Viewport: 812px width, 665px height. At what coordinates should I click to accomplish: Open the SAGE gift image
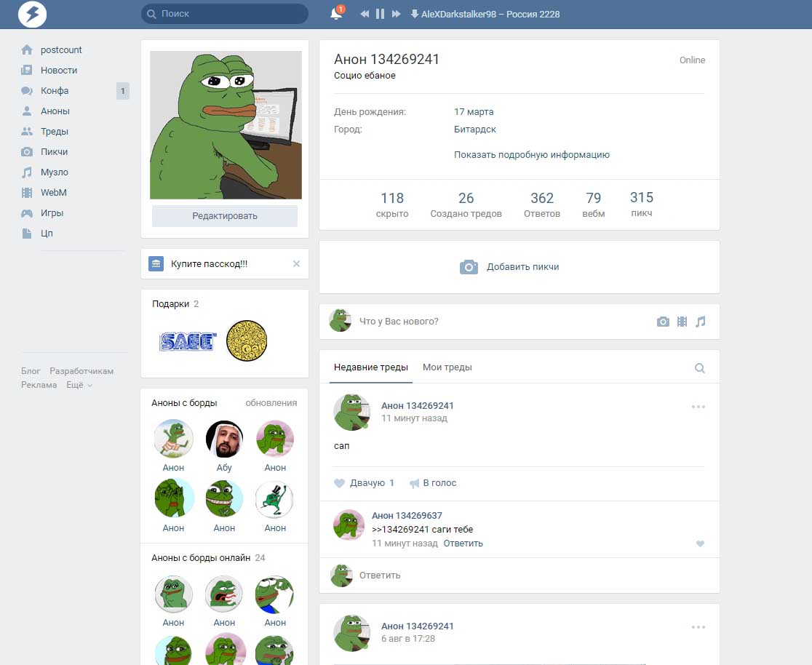[188, 341]
